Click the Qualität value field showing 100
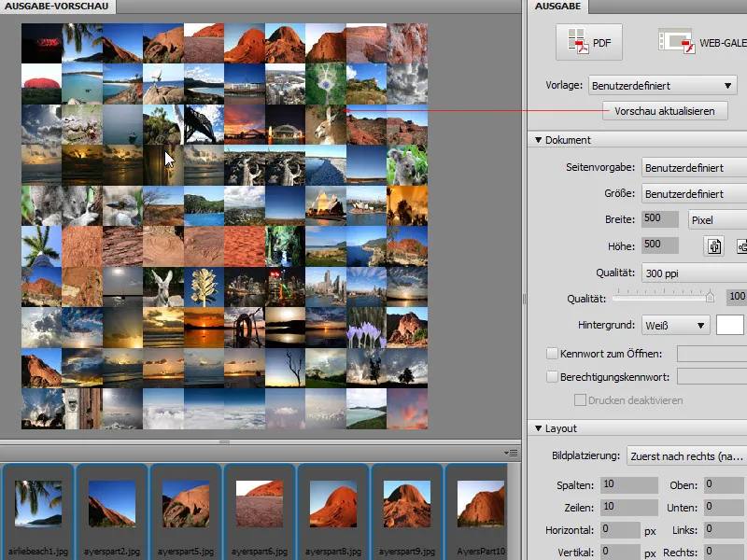 (737, 297)
